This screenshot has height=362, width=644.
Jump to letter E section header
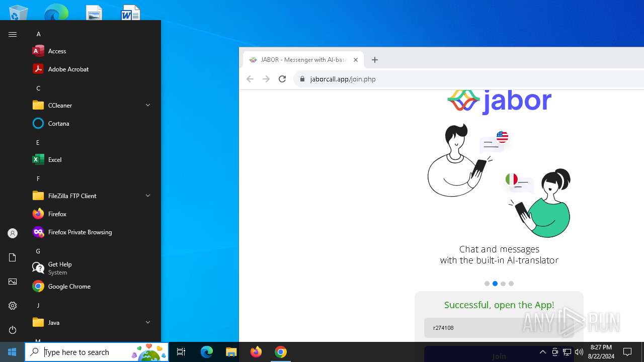tap(38, 142)
